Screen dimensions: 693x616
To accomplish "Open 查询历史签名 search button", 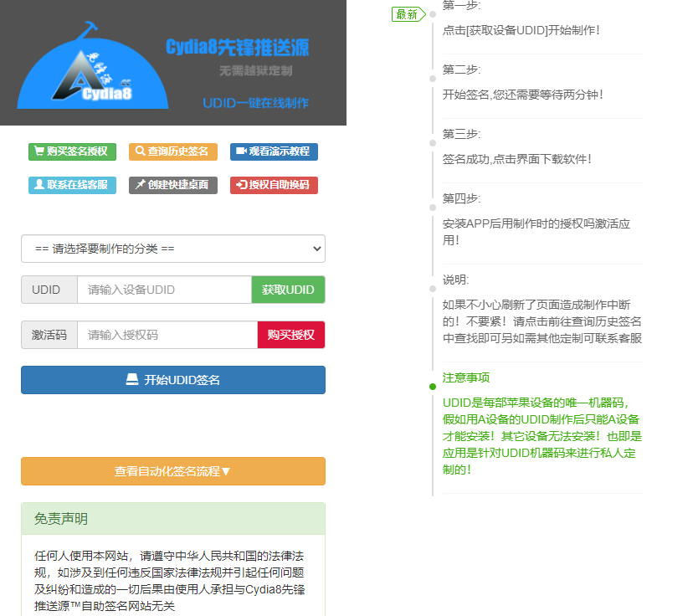I will click(x=173, y=151).
